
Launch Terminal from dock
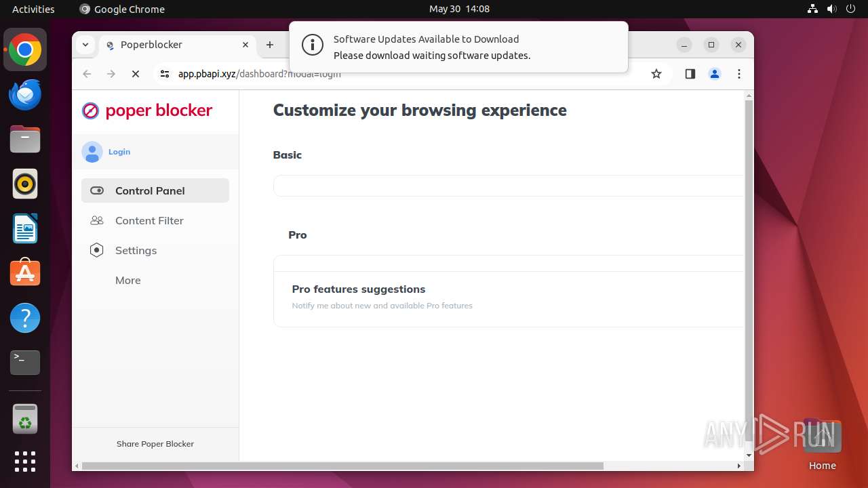[25, 363]
